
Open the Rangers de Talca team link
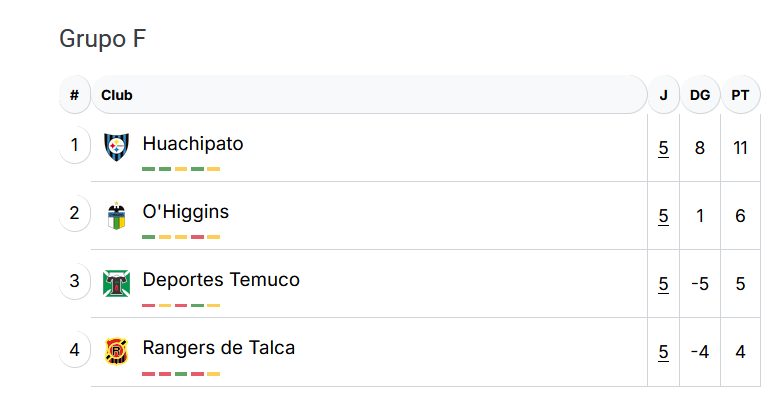point(218,348)
